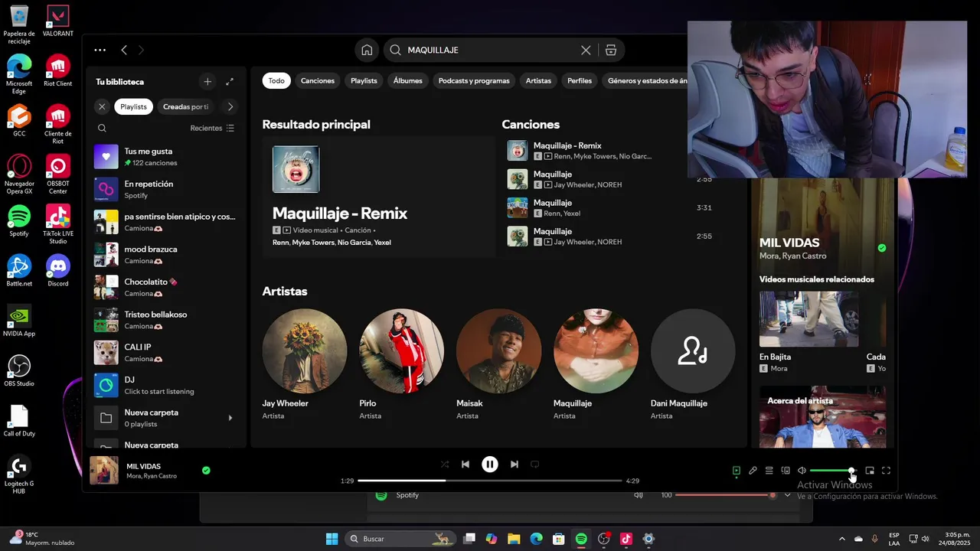980x551 pixels.
Task: Expand the Spotify row in mixer window
Action: click(787, 495)
